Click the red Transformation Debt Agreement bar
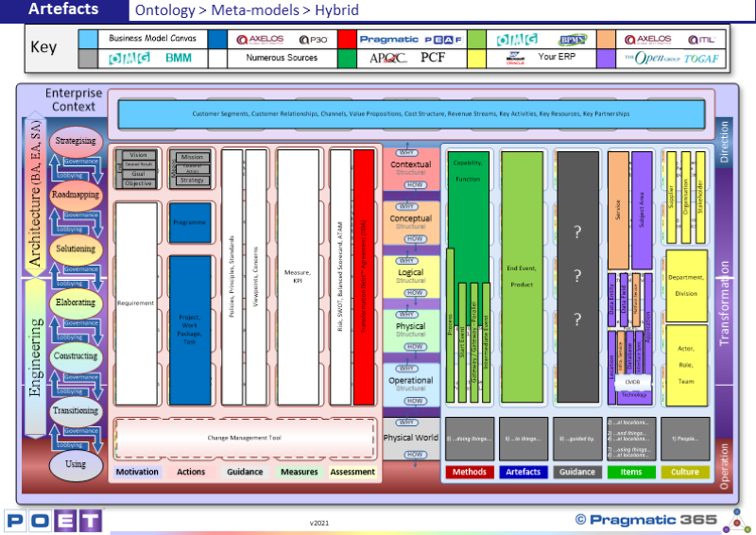The width and height of the screenshot is (756, 535). 364,277
